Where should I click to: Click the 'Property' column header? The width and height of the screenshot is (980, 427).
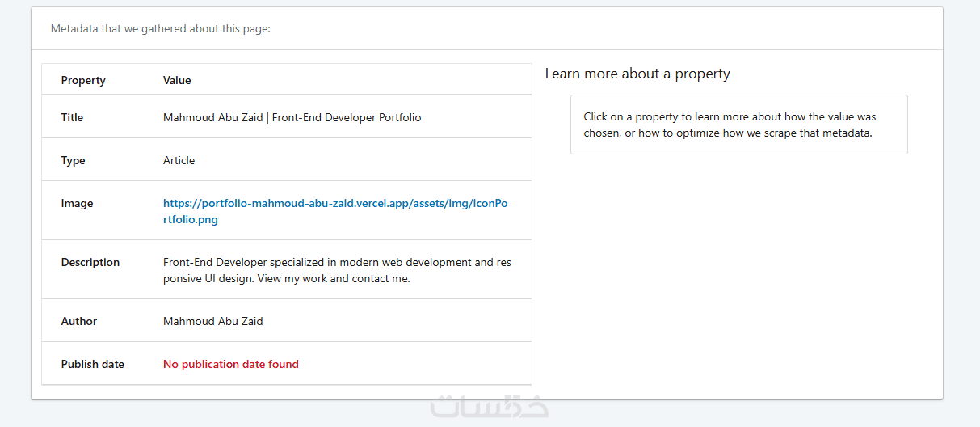(x=83, y=80)
